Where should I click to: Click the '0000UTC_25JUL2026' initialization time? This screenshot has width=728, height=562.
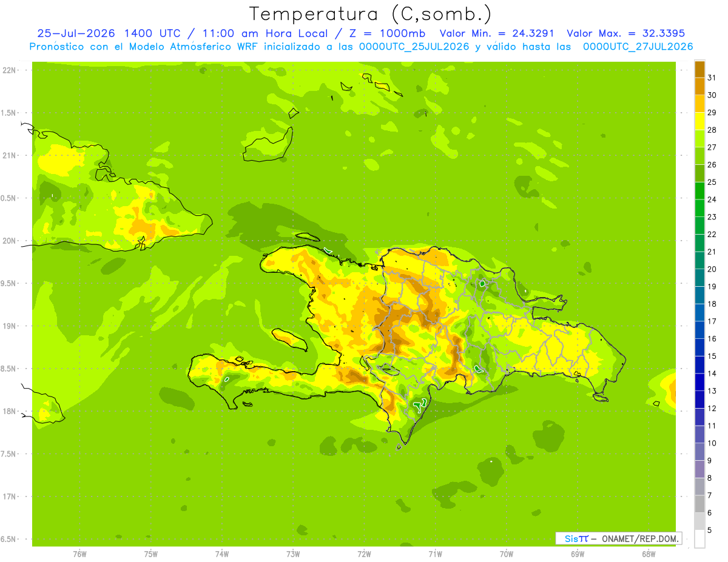click(x=414, y=47)
